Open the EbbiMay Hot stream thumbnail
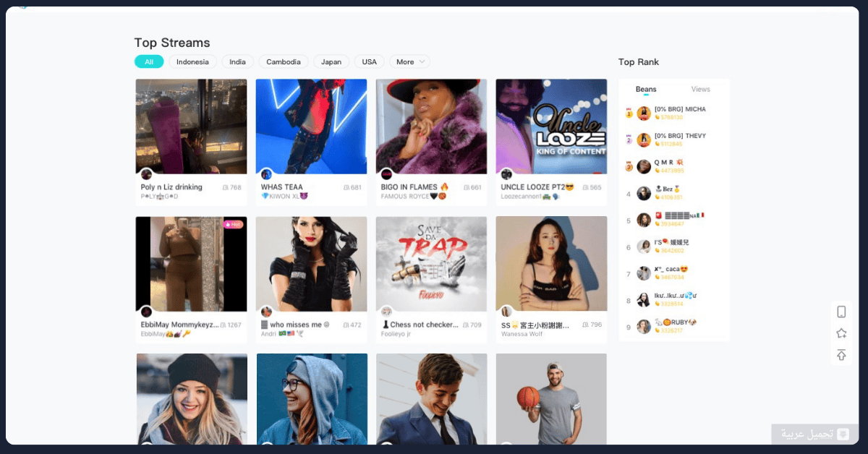 [191, 264]
